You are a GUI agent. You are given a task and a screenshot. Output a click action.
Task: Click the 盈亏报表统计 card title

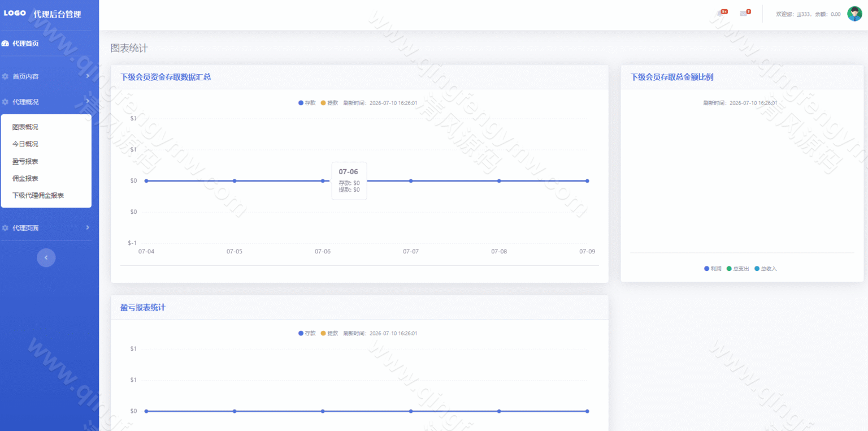[143, 307]
